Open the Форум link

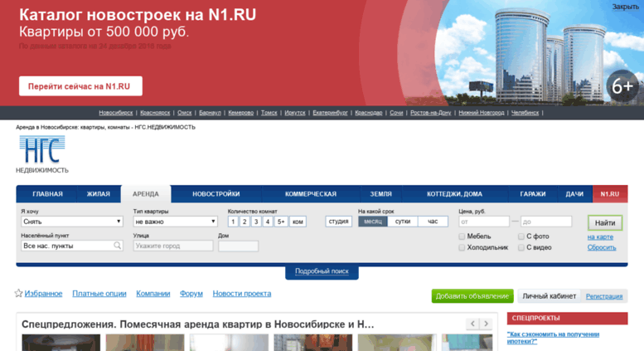coord(191,294)
